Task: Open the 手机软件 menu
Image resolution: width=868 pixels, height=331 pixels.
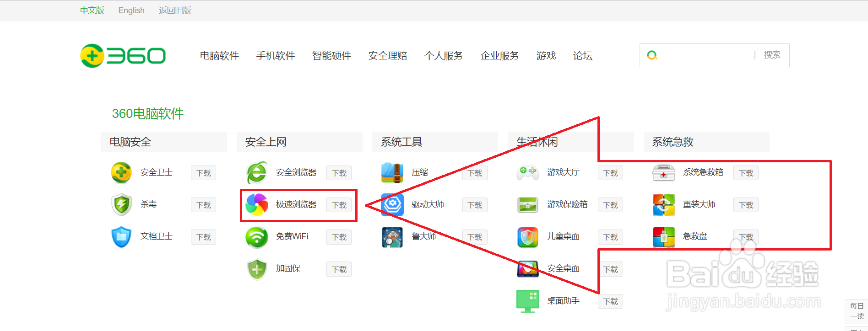Action: [x=275, y=56]
